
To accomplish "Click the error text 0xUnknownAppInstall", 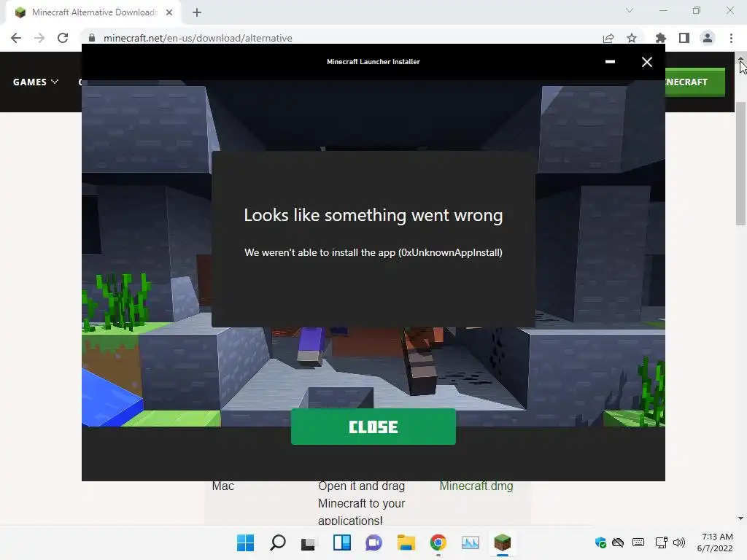I will pyautogui.click(x=451, y=252).
